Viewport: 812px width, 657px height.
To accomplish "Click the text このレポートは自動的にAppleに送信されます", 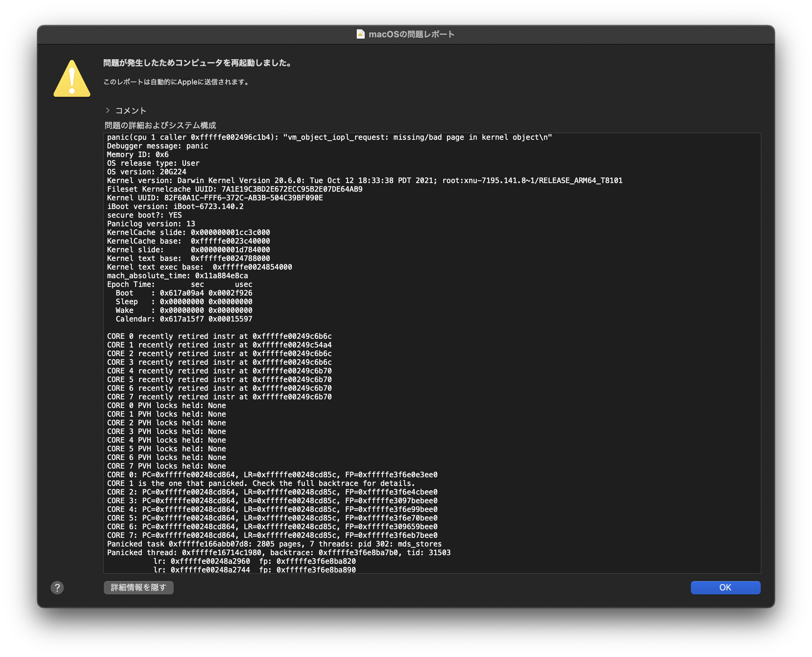I will click(176, 82).
